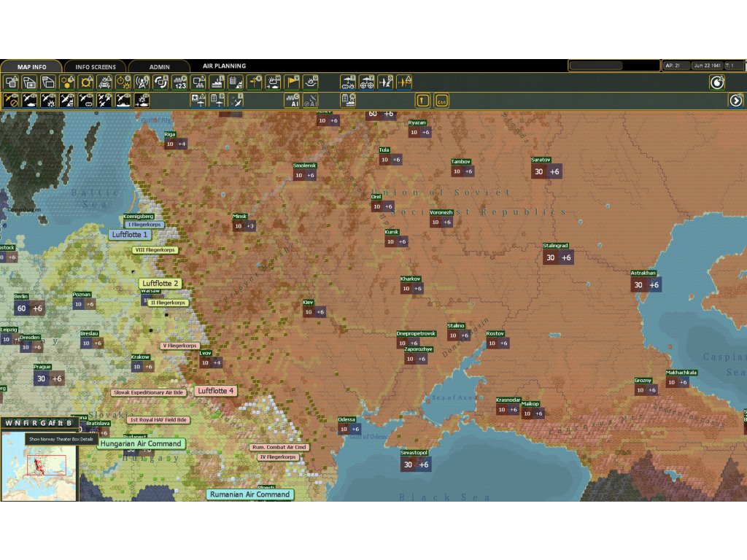Click the end turn arrow icon at the far right
Viewport: 747px width, 560px height.
tap(735, 101)
